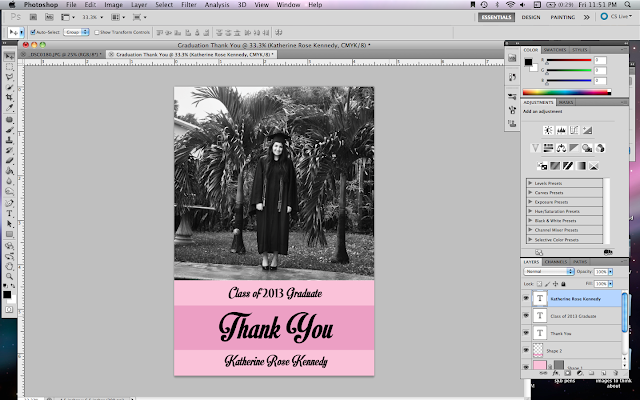Screen dimensions: 640x400
Task: Switch to the Channels tab
Action: pyautogui.click(x=556, y=262)
